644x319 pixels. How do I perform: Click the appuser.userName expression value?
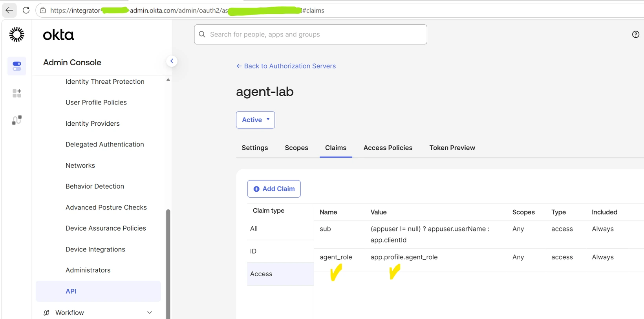pyautogui.click(x=430, y=234)
